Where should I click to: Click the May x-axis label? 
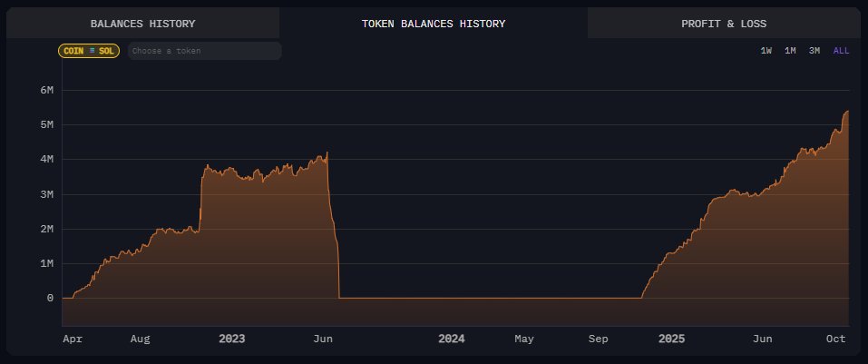coord(523,339)
